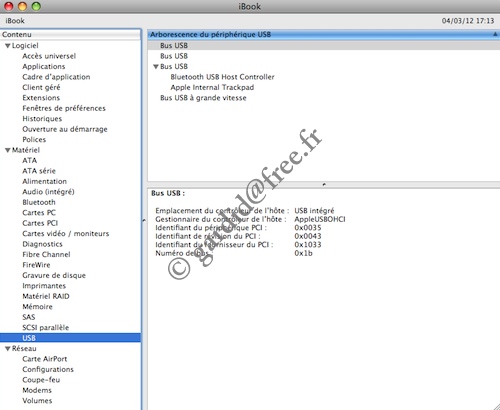Screen dimensions: 500x410
Task: Open Cartes vidéo / moniteurs entry
Action: pos(66,234)
